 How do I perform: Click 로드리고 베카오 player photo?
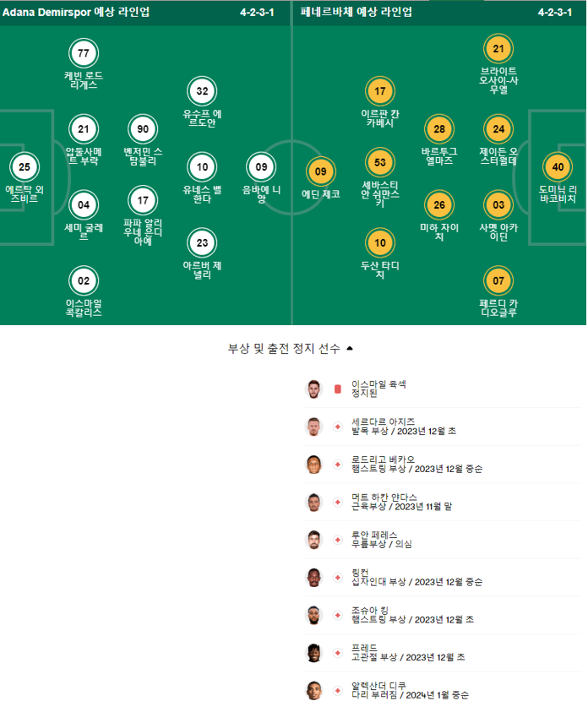tap(313, 464)
